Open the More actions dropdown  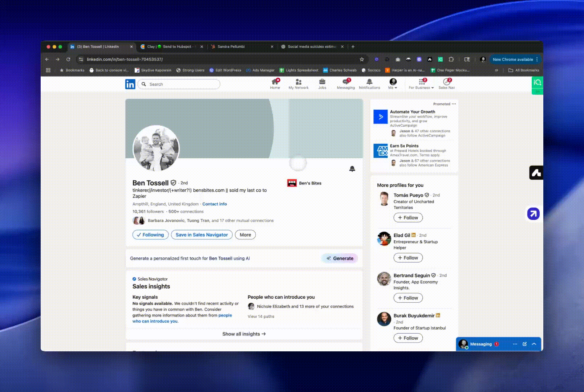pyautogui.click(x=245, y=235)
